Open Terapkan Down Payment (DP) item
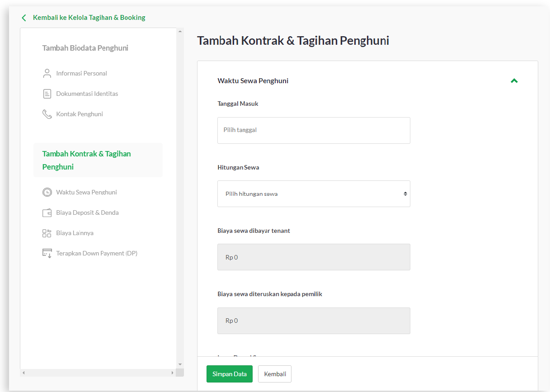The height and width of the screenshot is (392, 550). 97,253
